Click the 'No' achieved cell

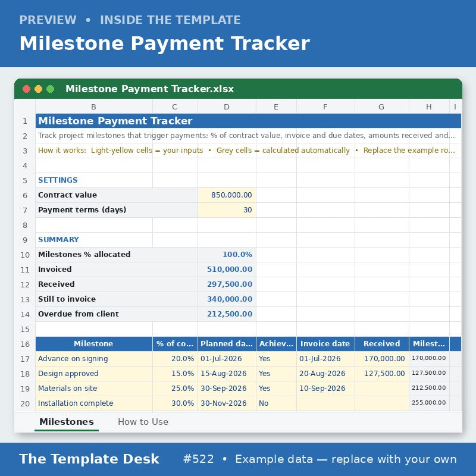click(276, 403)
